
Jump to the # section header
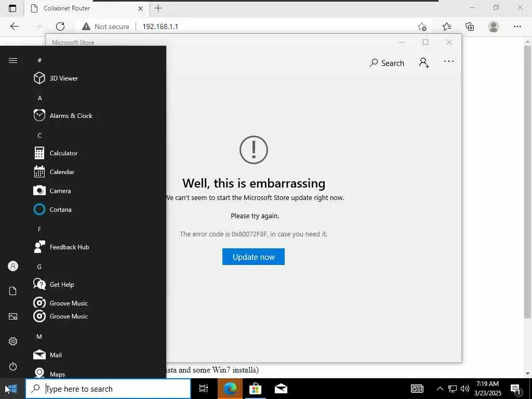(39, 60)
